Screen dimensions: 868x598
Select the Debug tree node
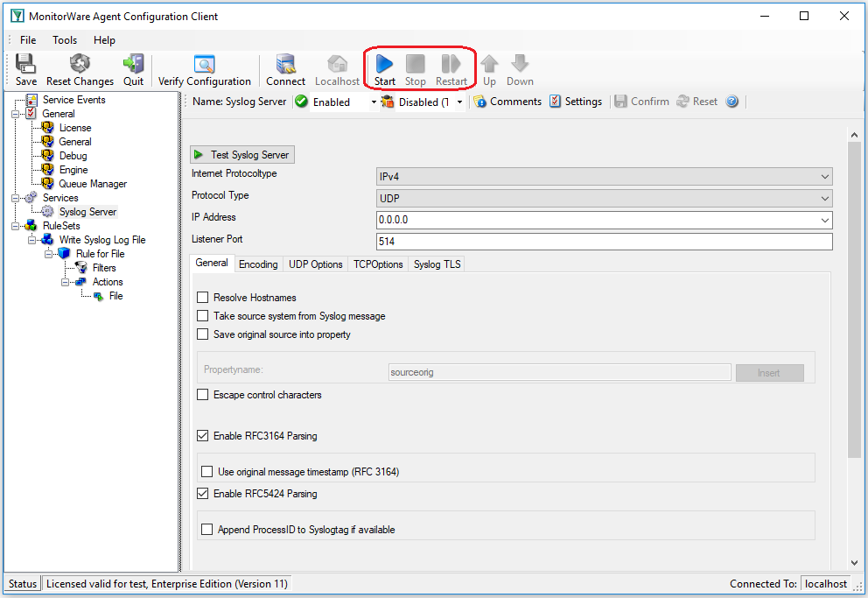point(73,156)
